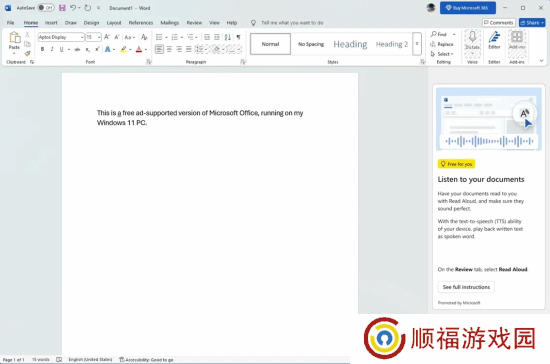Toggle Strikethrough formatting
550x364 pixels.
click(77, 49)
